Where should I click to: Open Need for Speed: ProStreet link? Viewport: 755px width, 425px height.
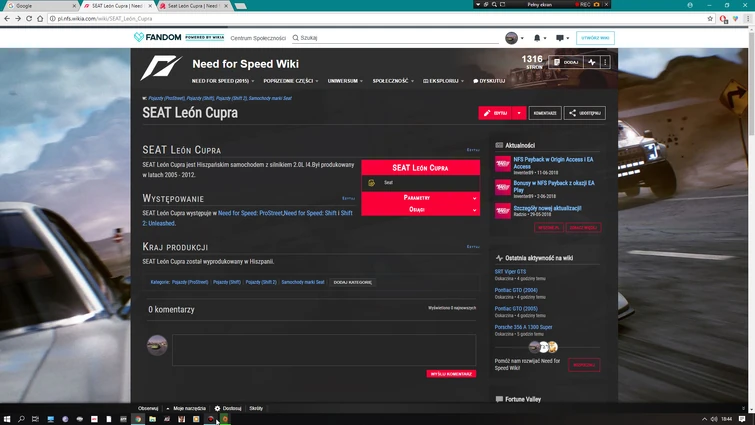pos(250,213)
